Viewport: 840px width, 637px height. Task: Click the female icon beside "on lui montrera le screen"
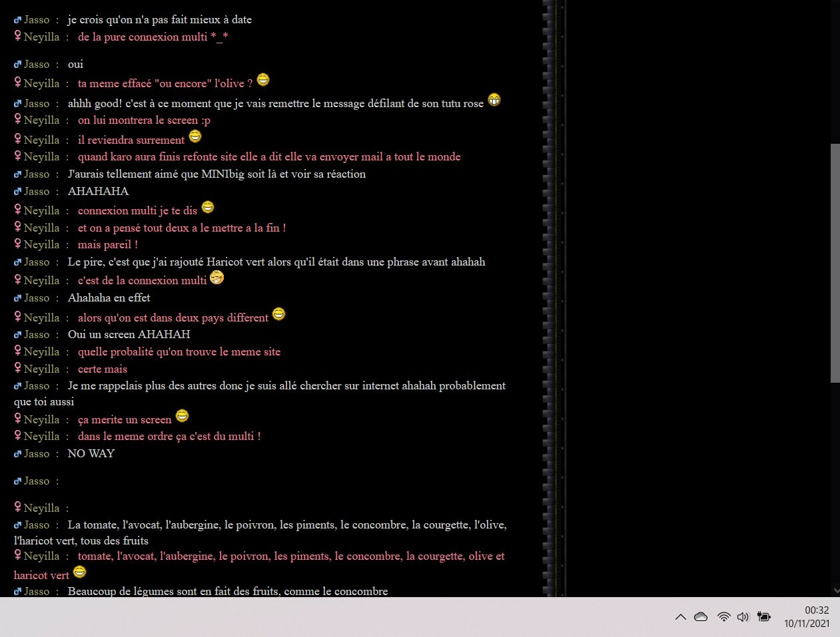point(18,119)
